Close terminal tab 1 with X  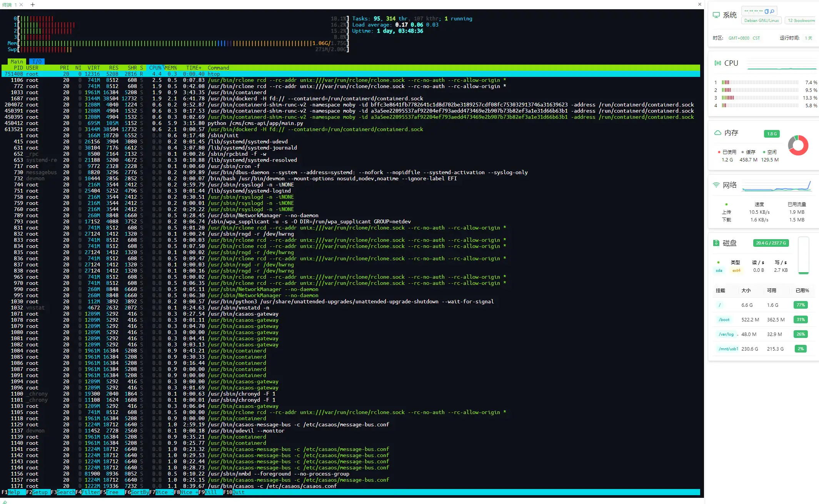21,5
